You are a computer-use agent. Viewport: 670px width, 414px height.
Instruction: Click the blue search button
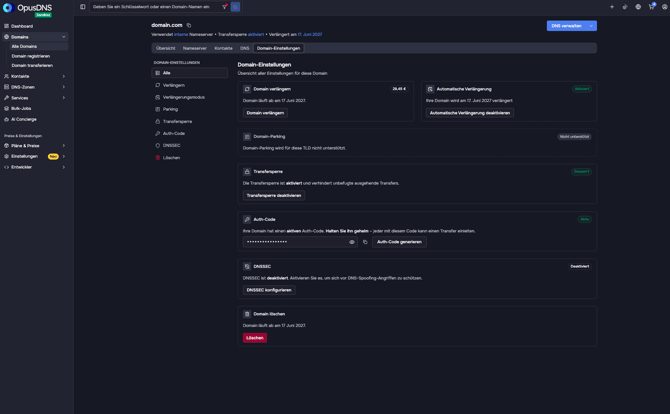(x=235, y=7)
